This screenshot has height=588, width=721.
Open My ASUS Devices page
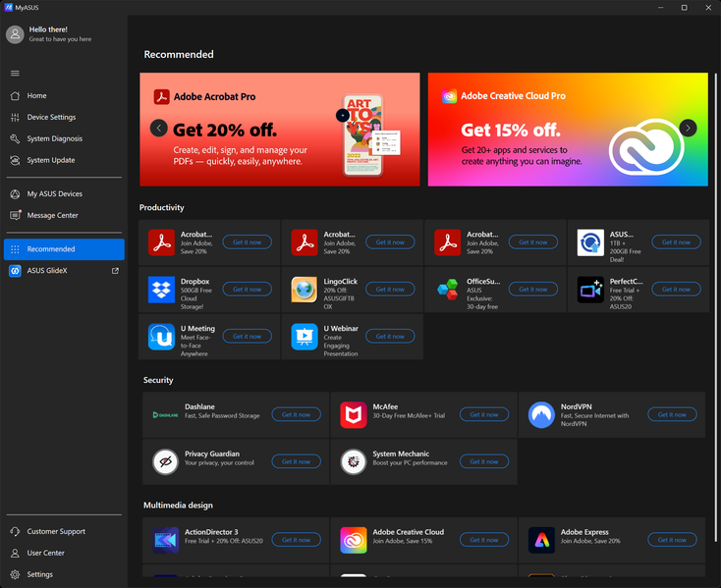tap(64, 193)
